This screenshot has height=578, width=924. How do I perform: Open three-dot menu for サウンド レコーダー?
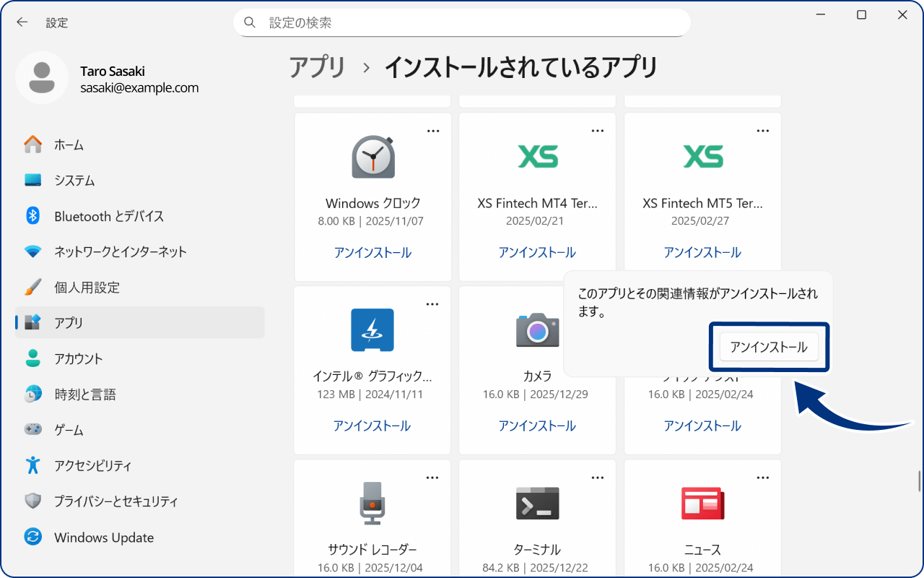point(432,478)
